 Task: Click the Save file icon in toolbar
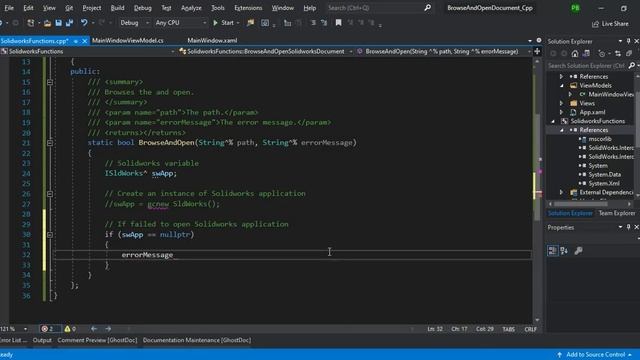(x=58, y=23)
